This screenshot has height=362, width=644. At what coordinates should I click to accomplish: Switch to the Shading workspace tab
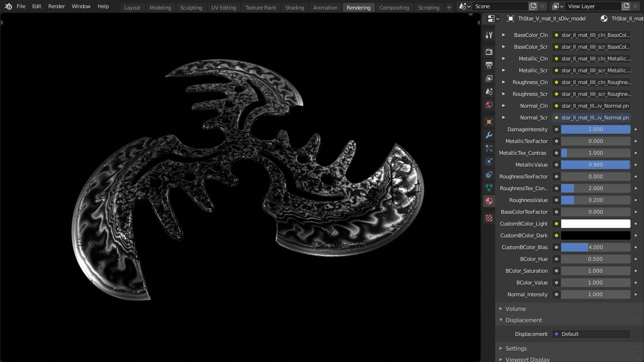pos(294,7)
